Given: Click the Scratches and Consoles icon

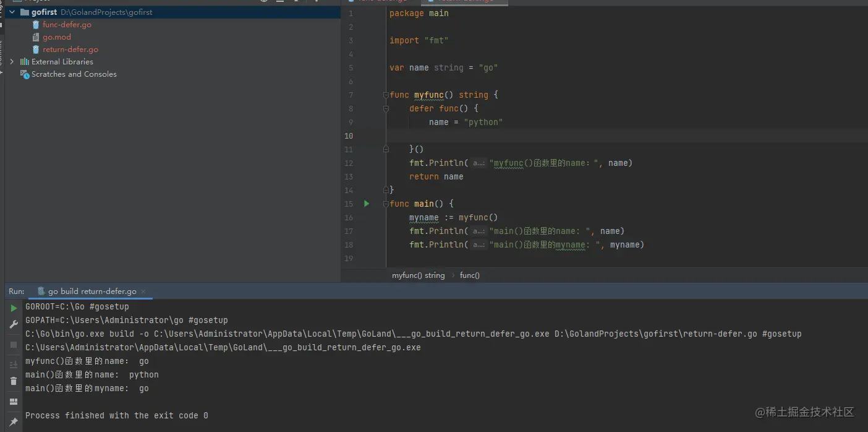Looking at the screenshot, I should coord(25,74).
